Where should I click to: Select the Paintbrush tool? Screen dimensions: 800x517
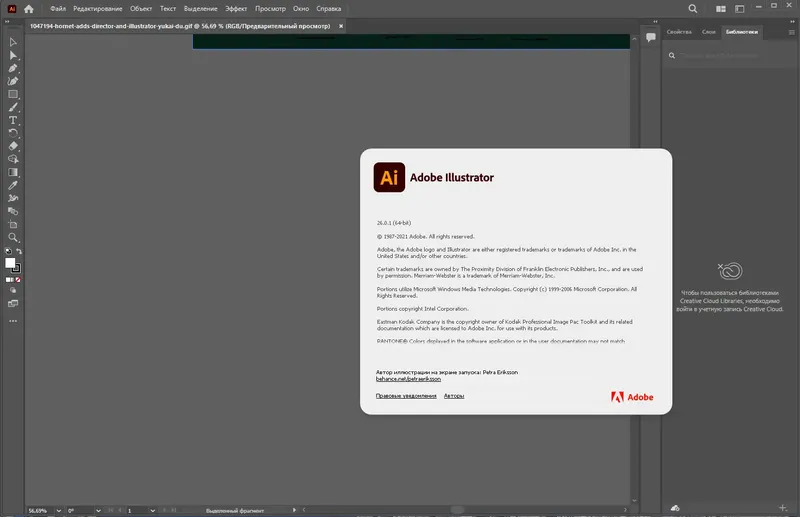13,107
